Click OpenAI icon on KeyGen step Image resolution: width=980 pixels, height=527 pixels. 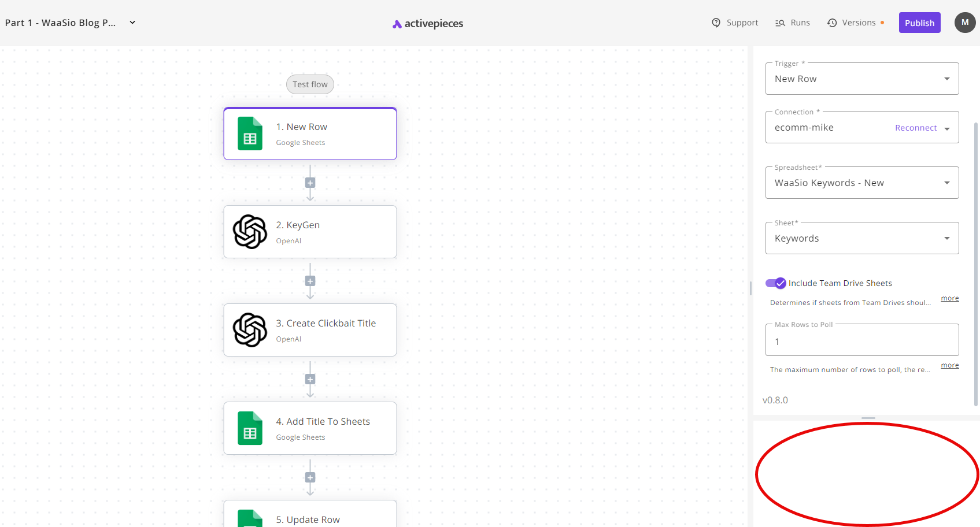tap(250, 232)
